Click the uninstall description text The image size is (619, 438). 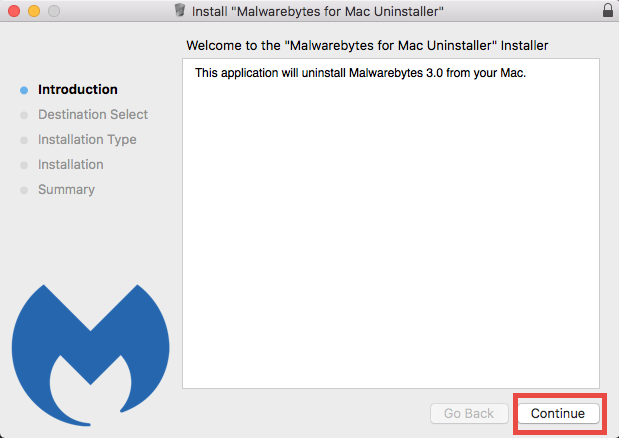point(360,73)
